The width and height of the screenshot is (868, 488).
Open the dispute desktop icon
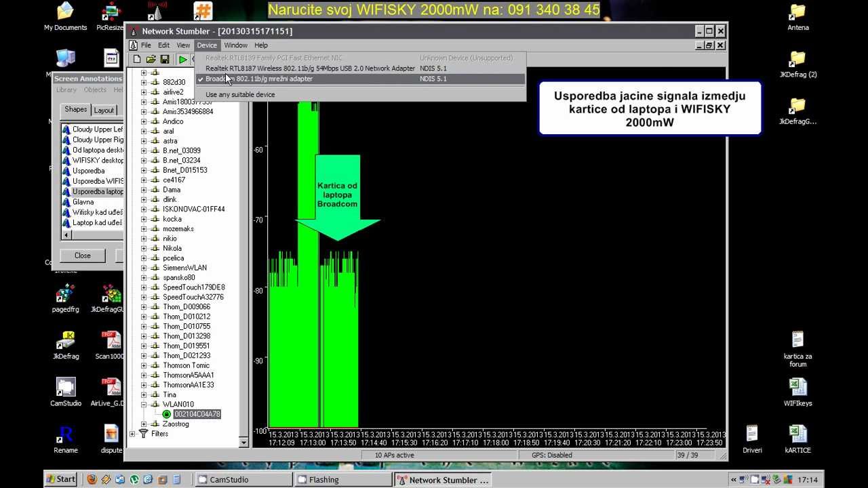click(x=111, y=439)
